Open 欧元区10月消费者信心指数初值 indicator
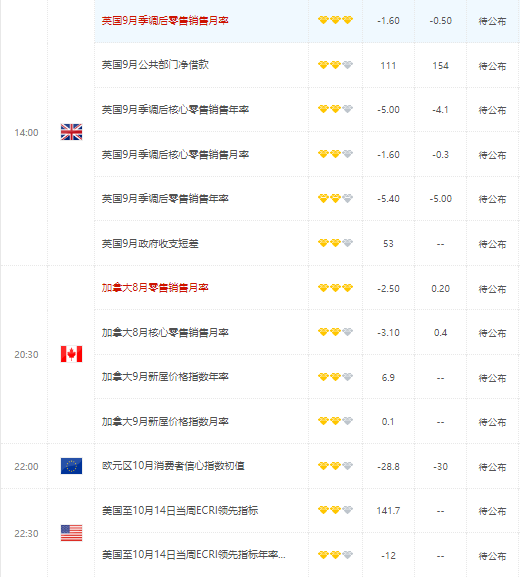Viewport: 520px width, 577px height. [x=173, y=466]
